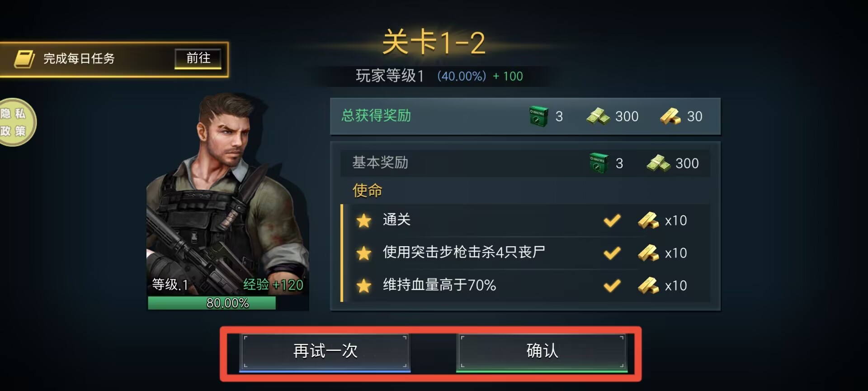This screenshot has height=391, width=868.
Task: Click the cash stack icon in 总获得奖励
Action: click(598, 116)
